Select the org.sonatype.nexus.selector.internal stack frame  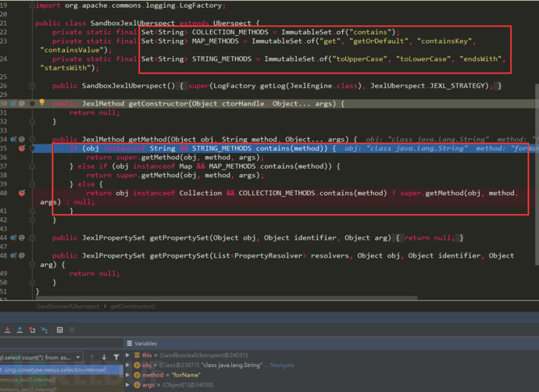pos(61,369)
